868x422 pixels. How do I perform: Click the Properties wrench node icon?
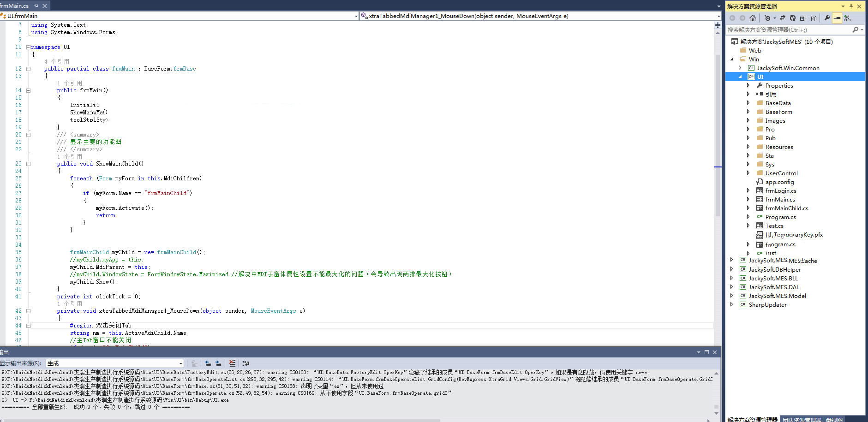tap(760, 85)
